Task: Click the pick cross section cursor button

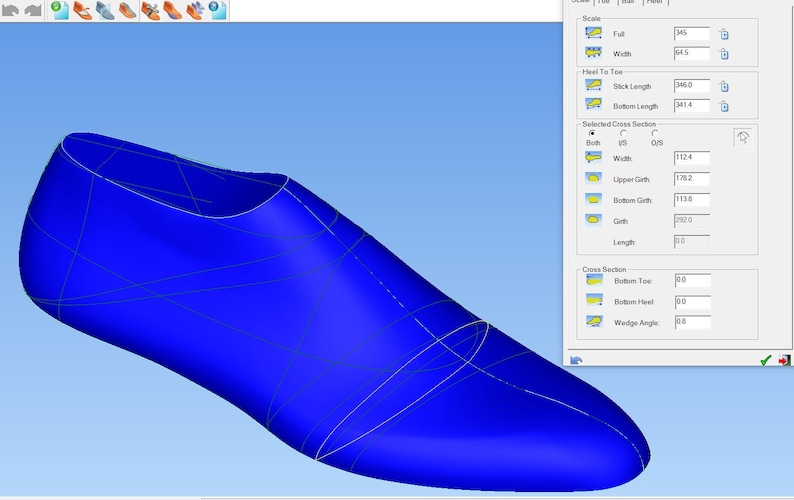Action: click(743, 138)
